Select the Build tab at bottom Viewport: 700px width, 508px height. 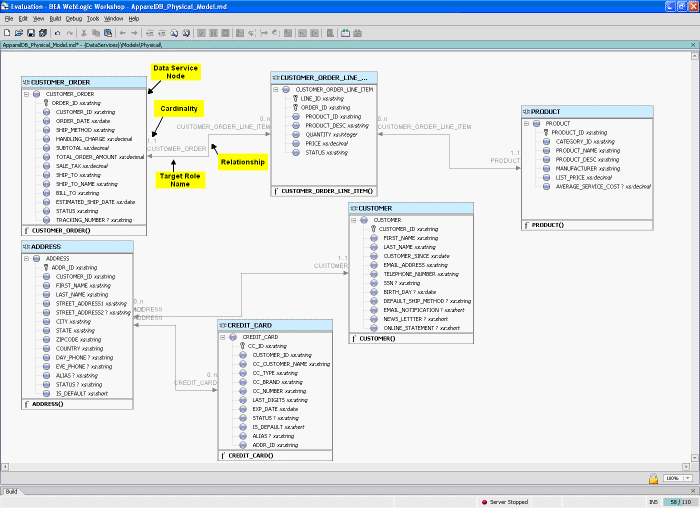12,491
